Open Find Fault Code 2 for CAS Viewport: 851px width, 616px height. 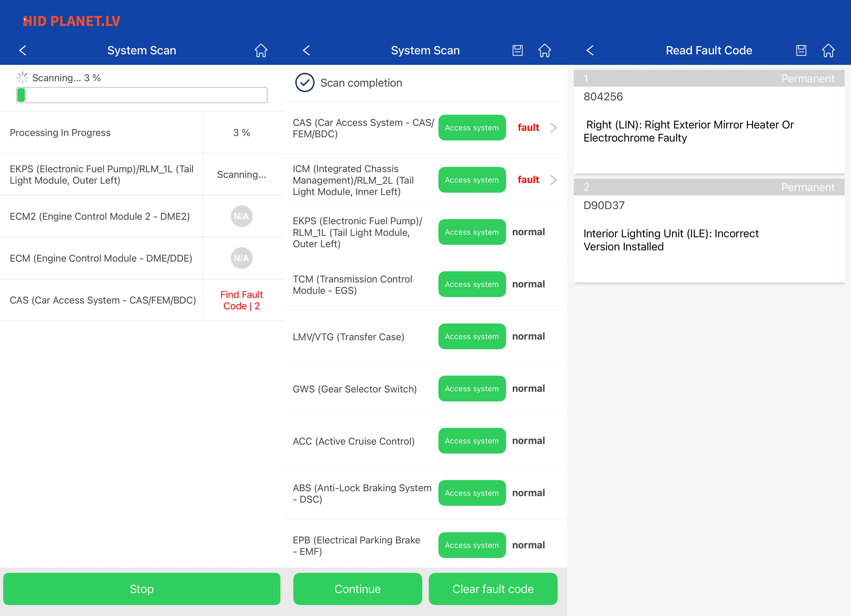tap(241, 300)
